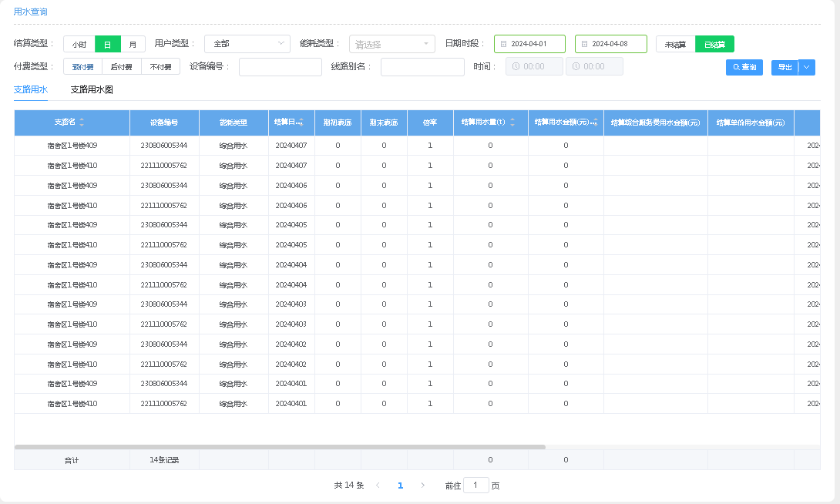Select 支路用水 tab
840x504 pixels.
coord(31,90)
